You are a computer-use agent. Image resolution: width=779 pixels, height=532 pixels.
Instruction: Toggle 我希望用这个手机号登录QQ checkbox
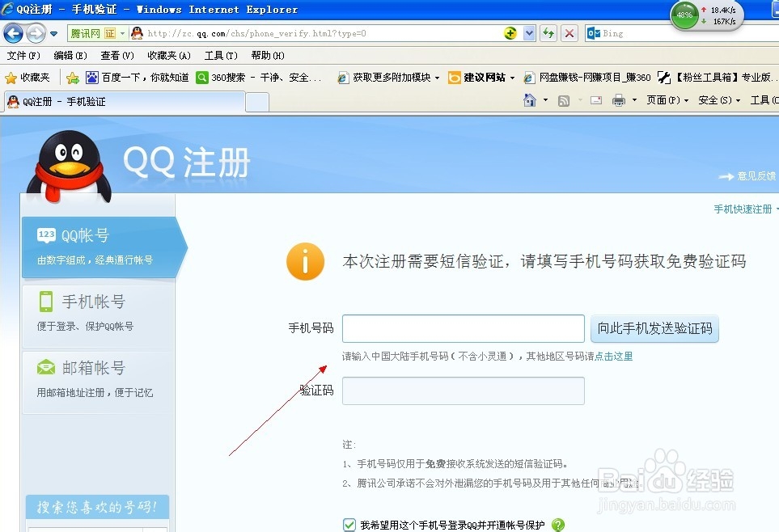point(349,525)
